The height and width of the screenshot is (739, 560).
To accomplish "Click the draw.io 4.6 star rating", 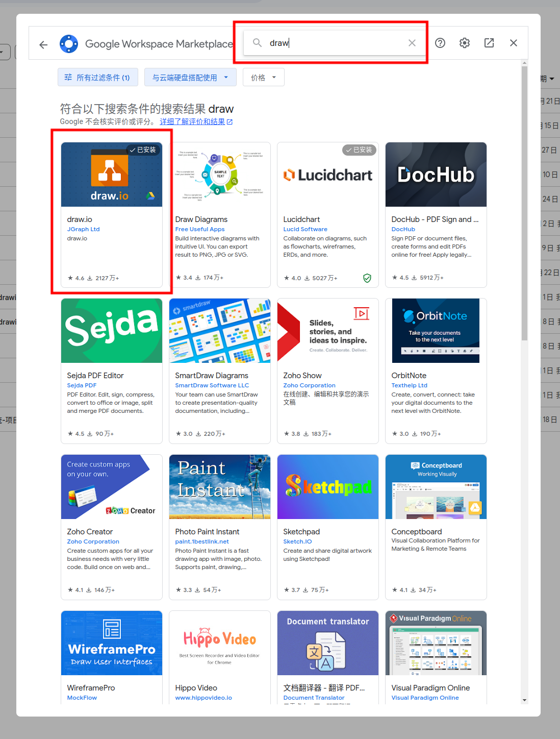I will tap(76, 278).
